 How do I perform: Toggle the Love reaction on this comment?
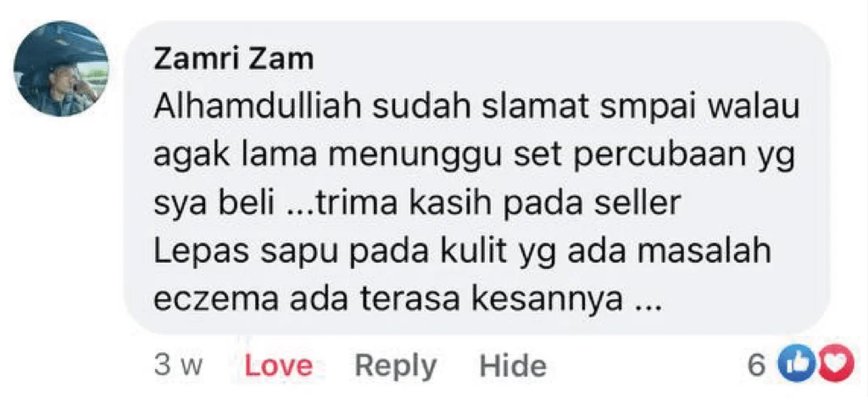[278, 366]
